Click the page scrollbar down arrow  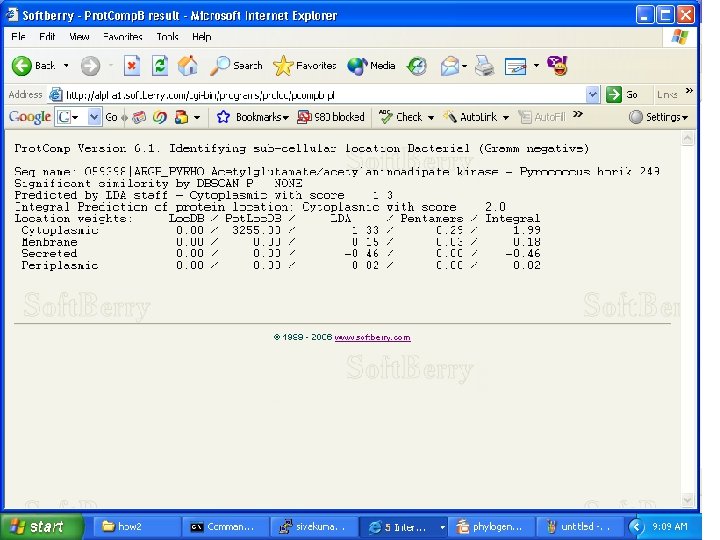[687, 501]
